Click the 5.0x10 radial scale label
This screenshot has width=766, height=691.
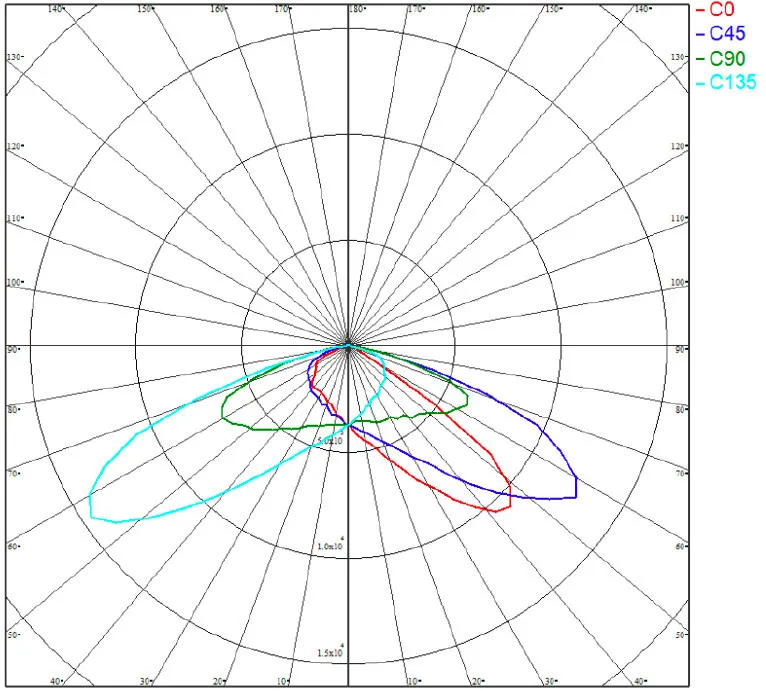tap(329, 440)
